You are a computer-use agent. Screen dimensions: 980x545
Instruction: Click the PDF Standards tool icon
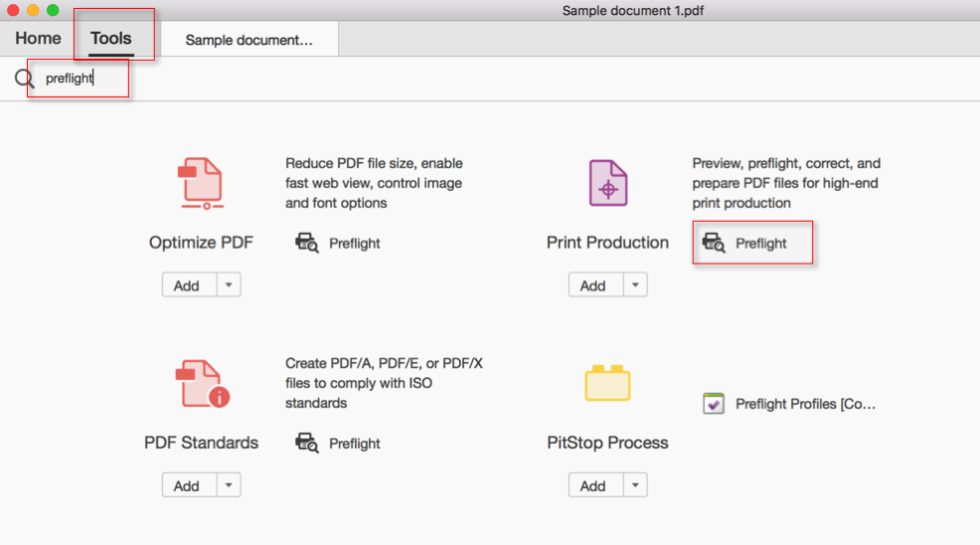pos(202,384)
